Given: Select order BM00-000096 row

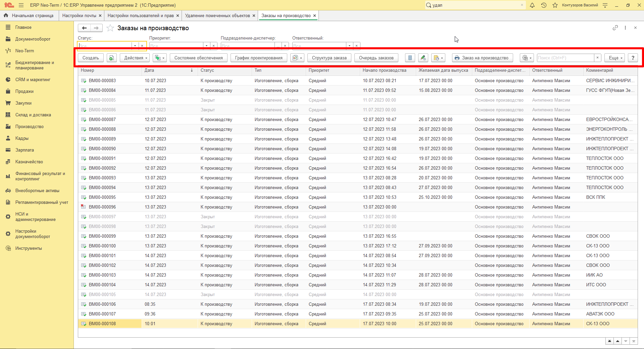Looking at the screenshot, I should click(358, 207).
